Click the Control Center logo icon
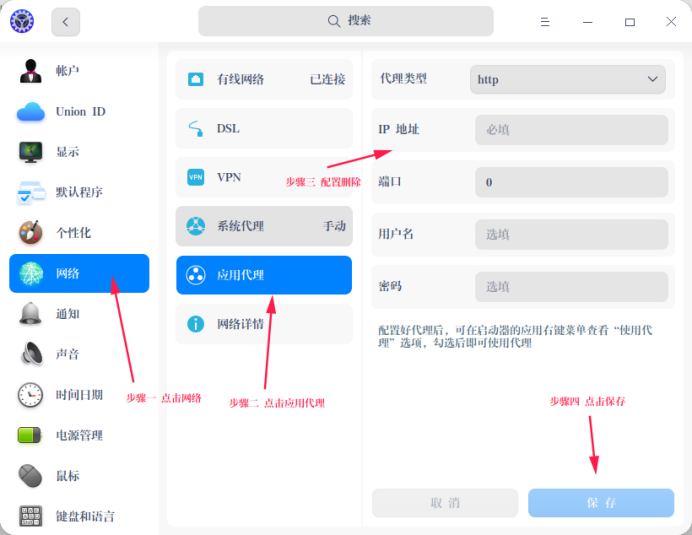692x535 pixels. 22,21
